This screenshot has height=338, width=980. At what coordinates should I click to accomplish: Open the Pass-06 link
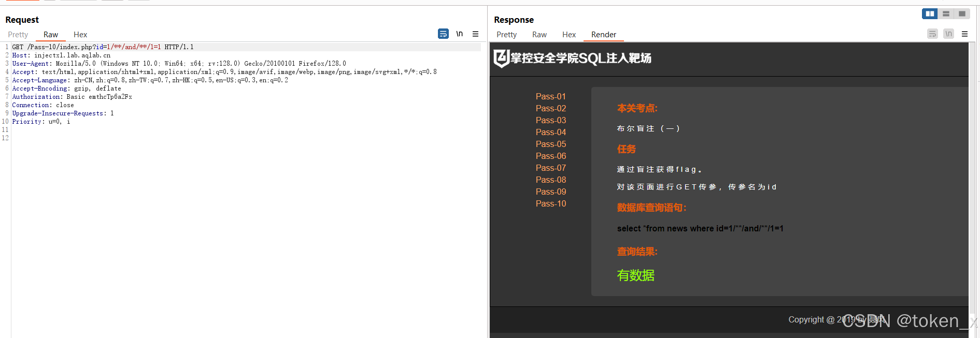tap(551, 156)
